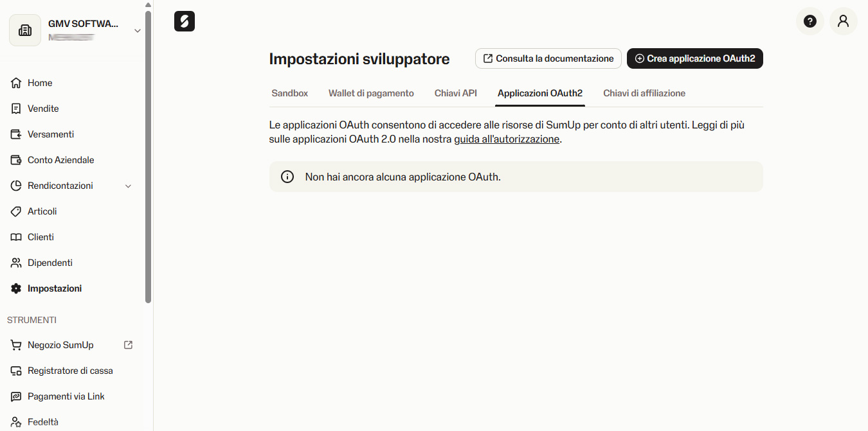
Task: Click the sidebar scroll-up arrow
Action: [x=149, y=4]
